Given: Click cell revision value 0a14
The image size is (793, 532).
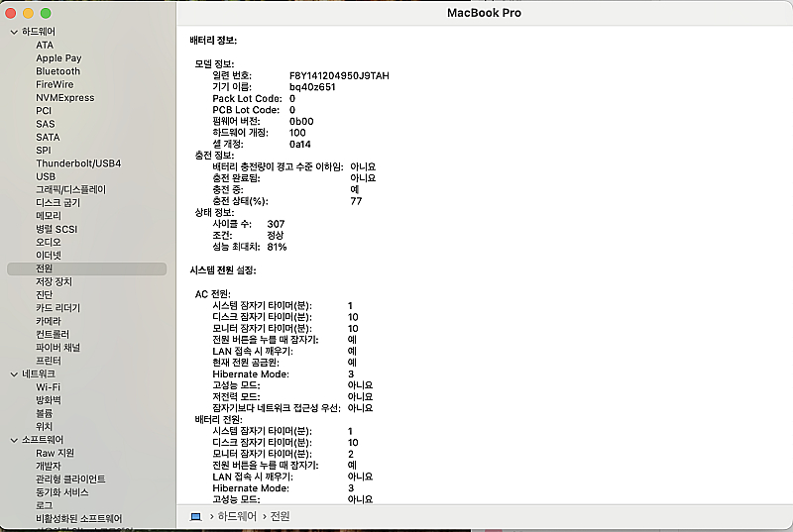Looking at the screenshot, I should 300,144.
